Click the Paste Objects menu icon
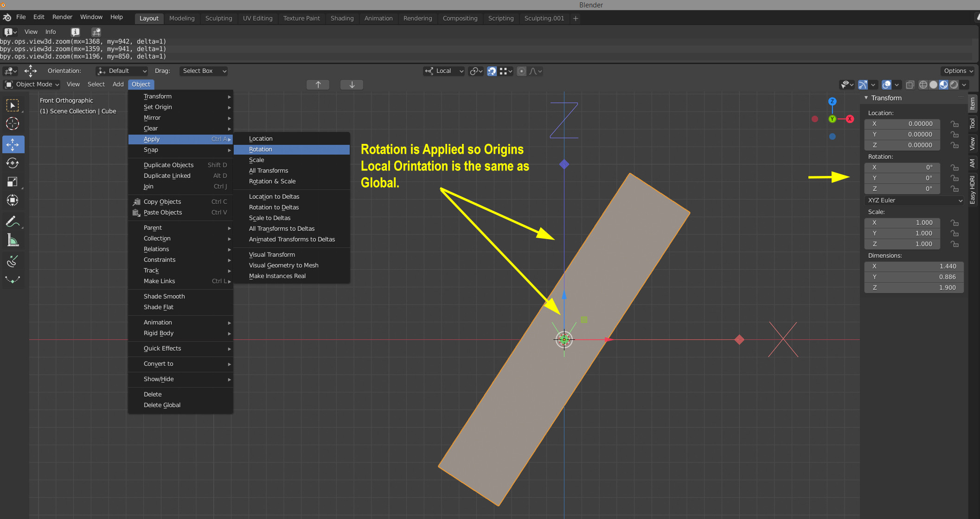The image size is (980, 519). 136,213
